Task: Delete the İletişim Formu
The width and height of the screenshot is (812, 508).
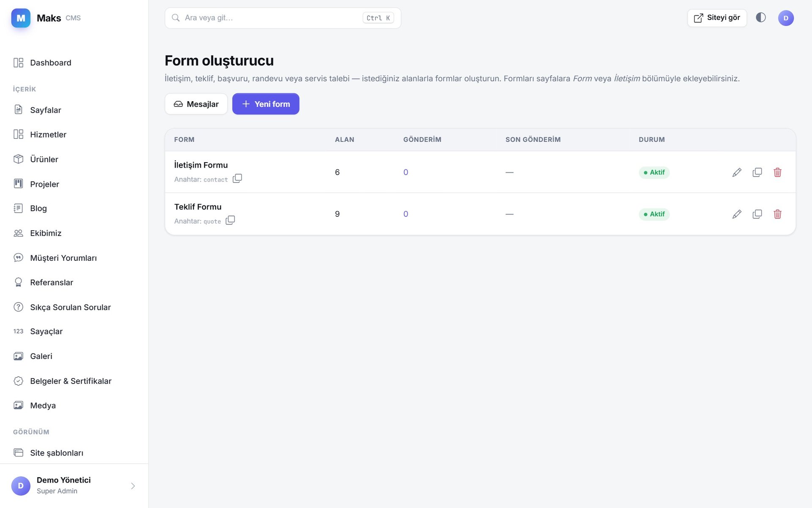Action: [x=777, y=172]
